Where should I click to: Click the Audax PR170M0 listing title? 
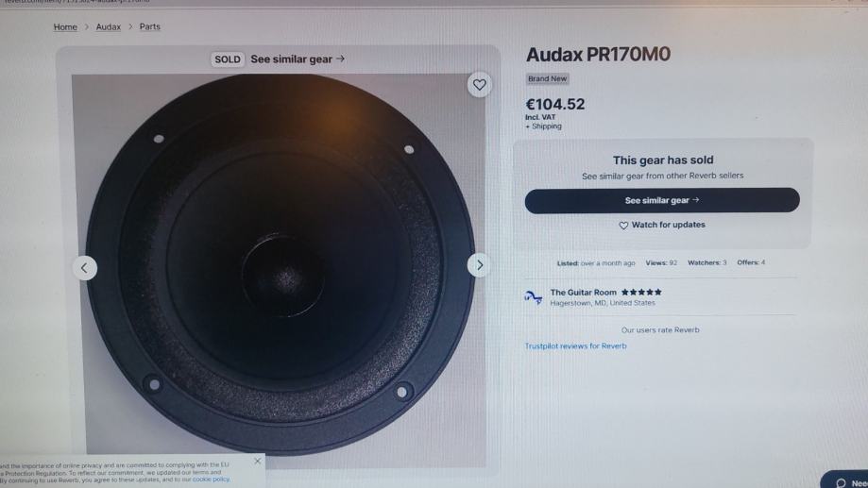point(598,54)
